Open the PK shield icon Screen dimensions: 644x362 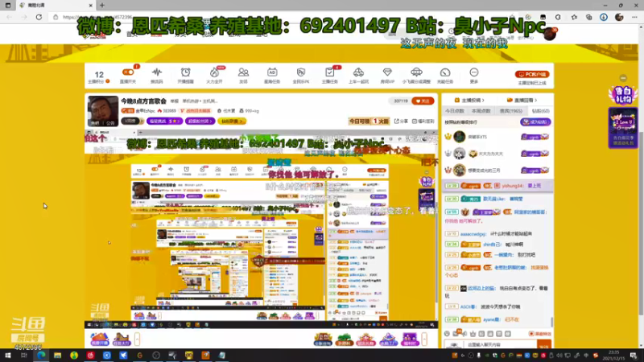pyautogui.click(x=300, y=72)
